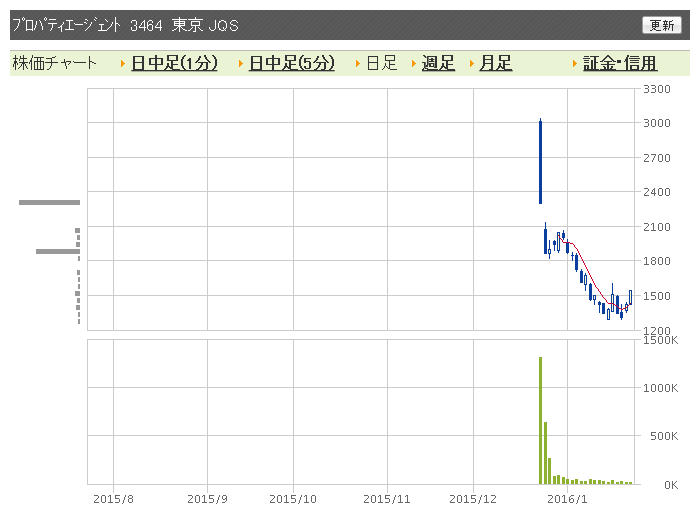The width and height of the screenshot is (699, 527).
Task: Select the 日足 daily chart tab
Action: 382,63
